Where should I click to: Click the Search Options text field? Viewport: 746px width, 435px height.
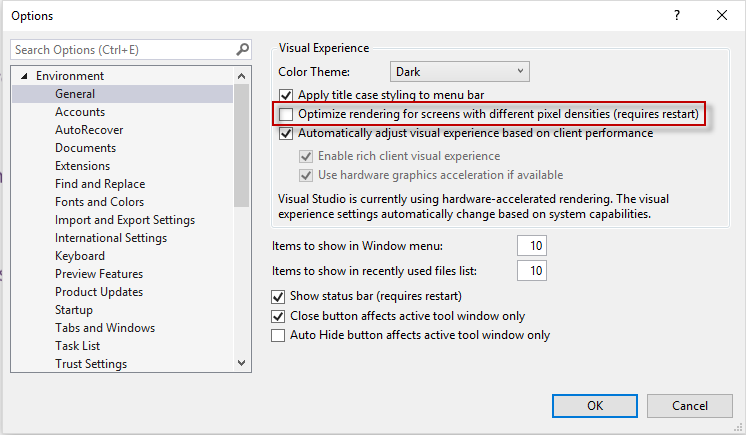(x=120, y=49)
